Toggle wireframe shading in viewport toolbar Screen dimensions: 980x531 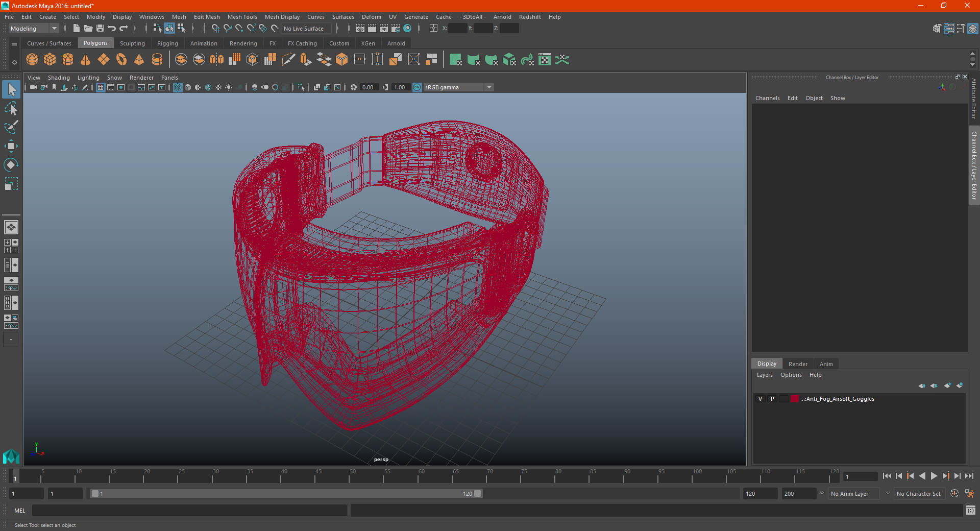tap(178, 87)
